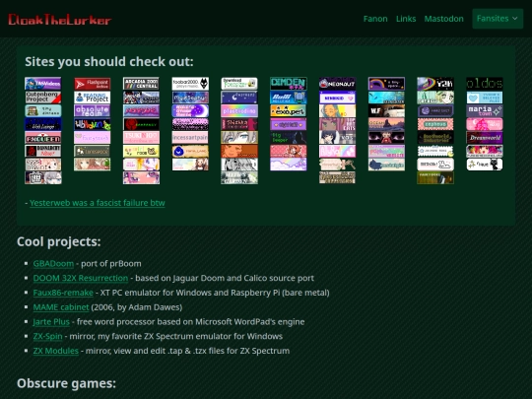Click the CloakTheLurker site logo

click(60, 20)
